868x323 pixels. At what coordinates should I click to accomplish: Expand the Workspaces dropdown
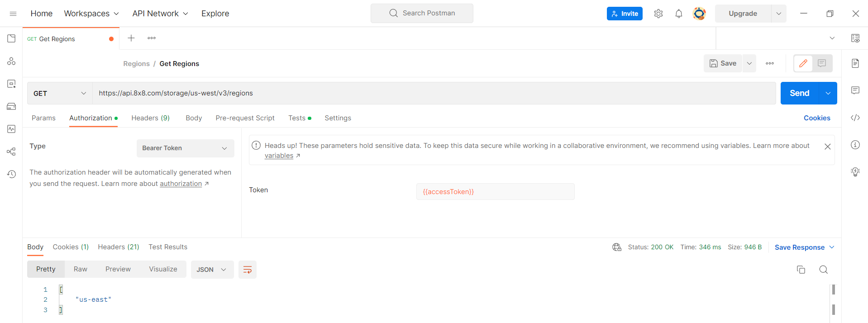pyautogui.click(x=91, y=14)
